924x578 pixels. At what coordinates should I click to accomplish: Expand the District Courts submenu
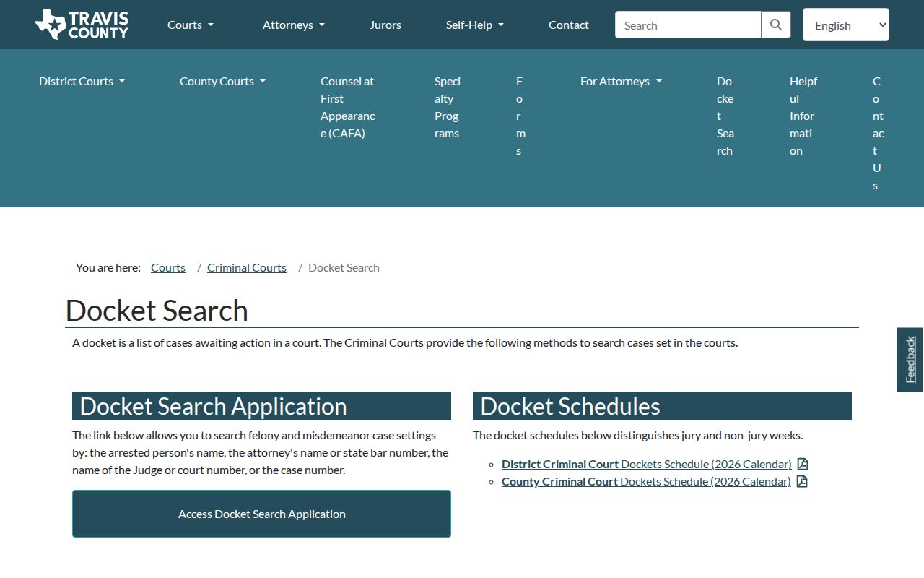click(82, 81)
